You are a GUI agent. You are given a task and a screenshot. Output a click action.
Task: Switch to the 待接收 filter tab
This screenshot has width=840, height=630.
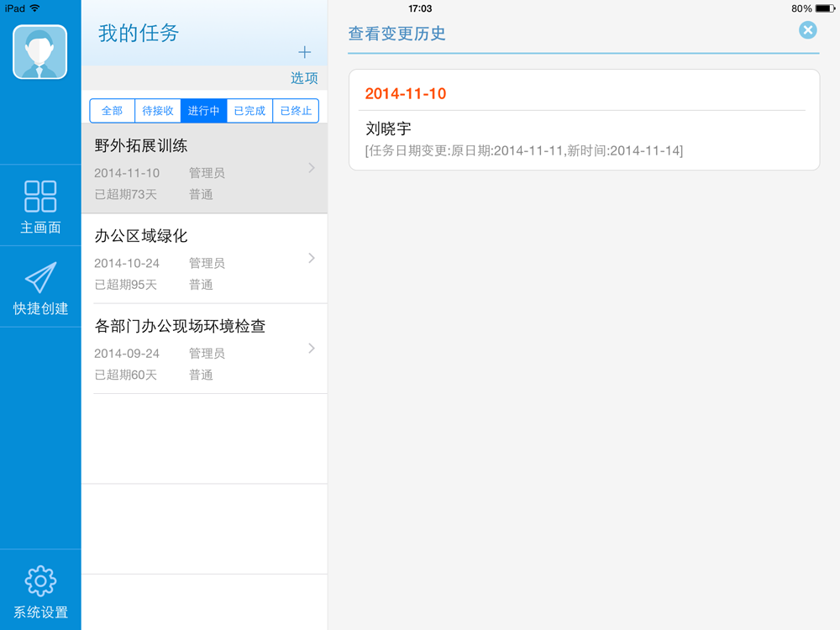pos(158,110)
